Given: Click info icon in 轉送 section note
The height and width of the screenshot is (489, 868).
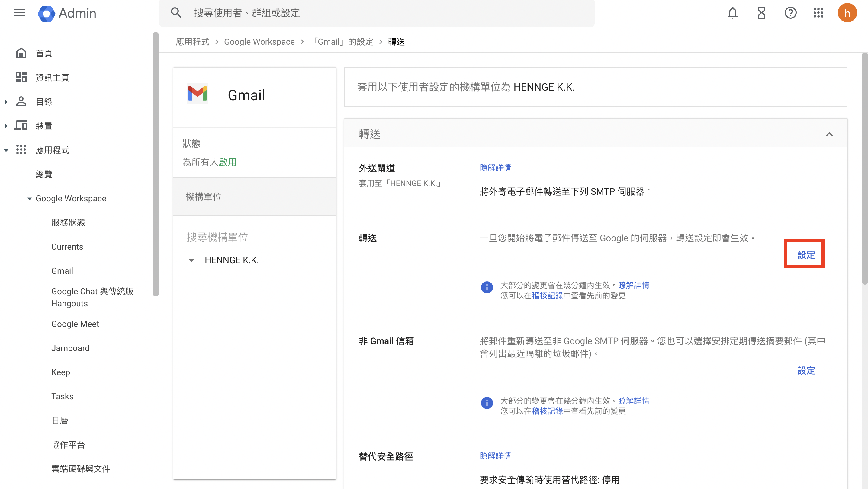Looking at the screenshot, I should click(487, 287).
